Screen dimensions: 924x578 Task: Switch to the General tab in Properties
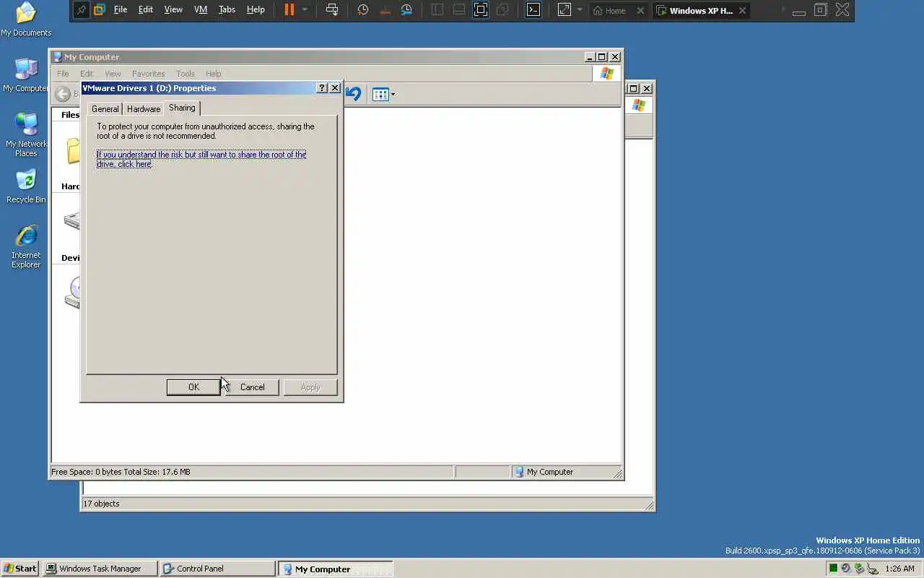click(105, 109)
